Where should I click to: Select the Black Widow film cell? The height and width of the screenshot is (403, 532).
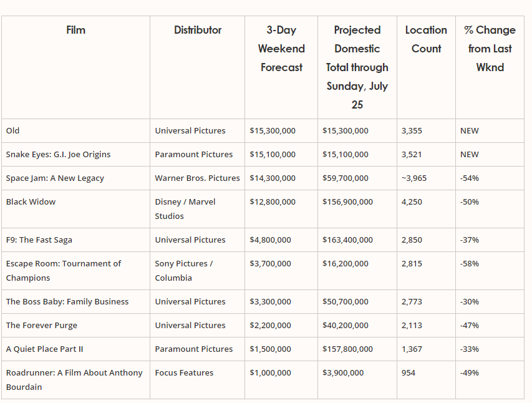[x=31, y=202]
